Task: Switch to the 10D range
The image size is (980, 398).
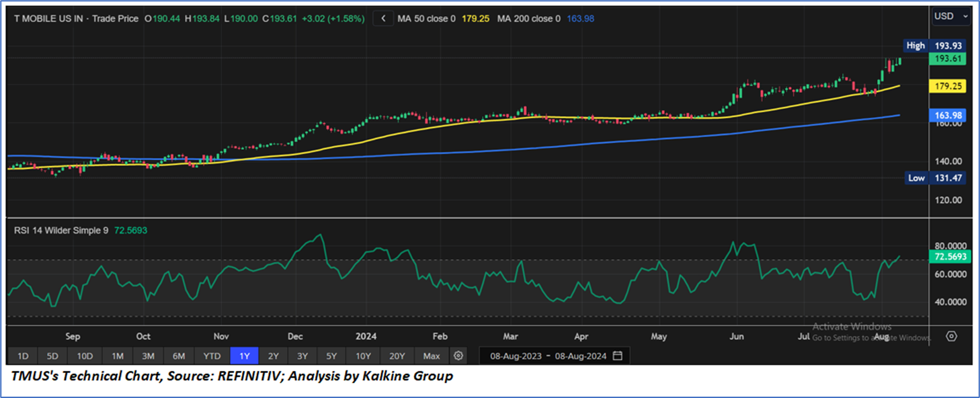Action: tap(85, 356)
